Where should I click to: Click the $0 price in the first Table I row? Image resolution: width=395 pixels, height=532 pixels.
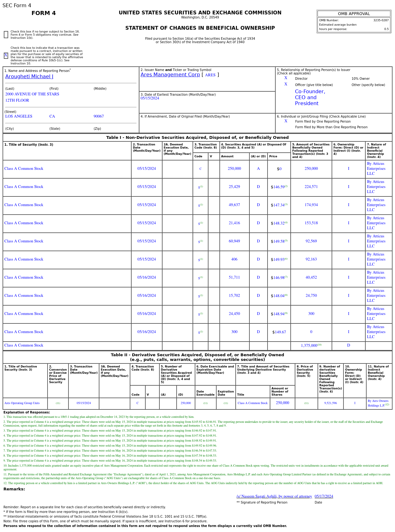[279, 169]
